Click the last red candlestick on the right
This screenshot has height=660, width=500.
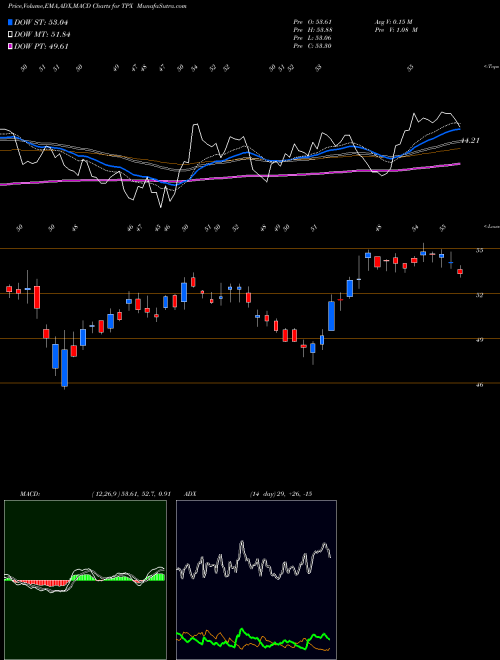click(x=460, y=271)
